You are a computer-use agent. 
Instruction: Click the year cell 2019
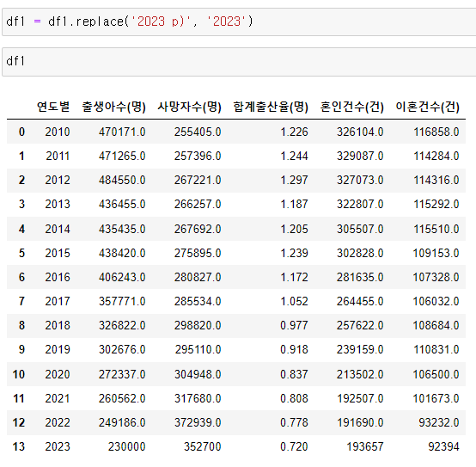(x=58, y=349)
